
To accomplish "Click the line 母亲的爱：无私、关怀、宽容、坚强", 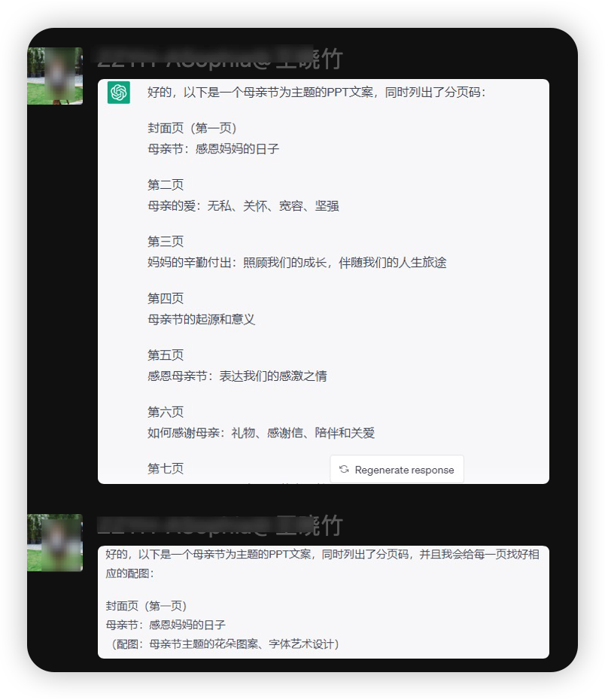I will point(243,205).
